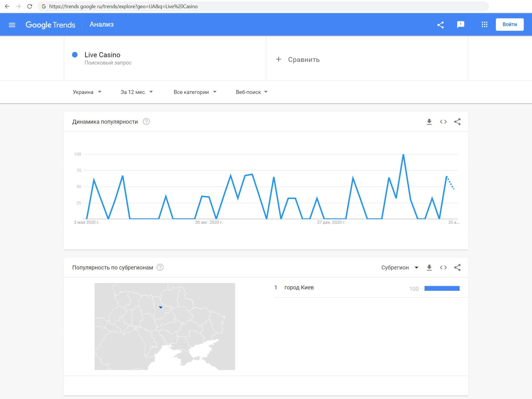Open the За 12 мес. period dropdown
532x399 pixels.
[x=137, y=92]
